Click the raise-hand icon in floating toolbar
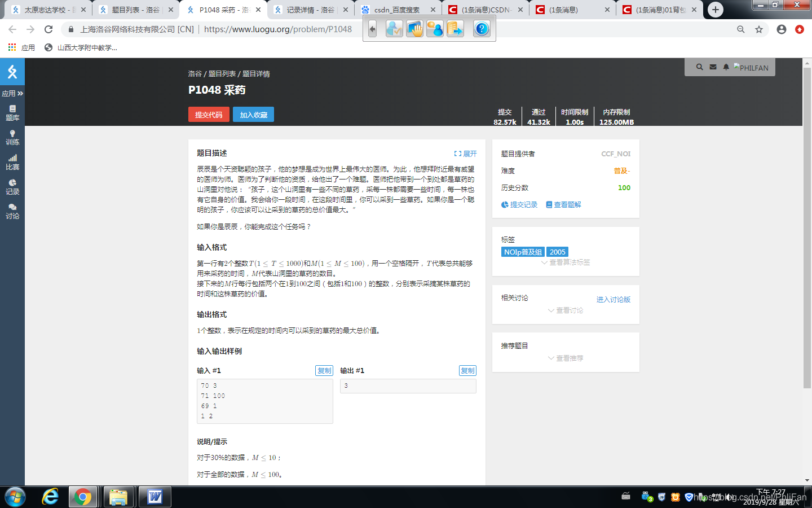 414,29
